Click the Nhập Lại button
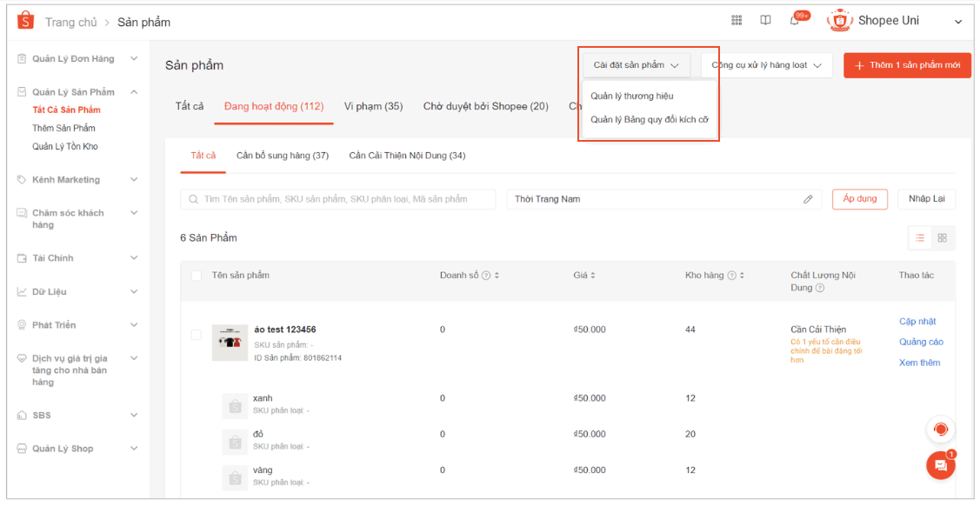Viewport: 980px width, 506px height. click(927, 199)
